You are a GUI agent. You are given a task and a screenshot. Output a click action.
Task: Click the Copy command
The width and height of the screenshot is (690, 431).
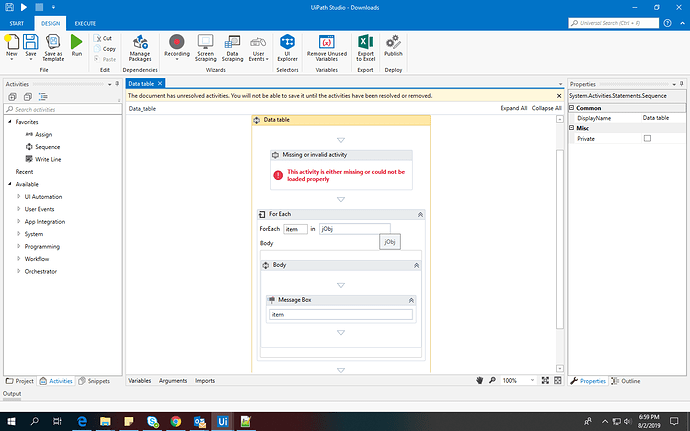coord(105,49)
